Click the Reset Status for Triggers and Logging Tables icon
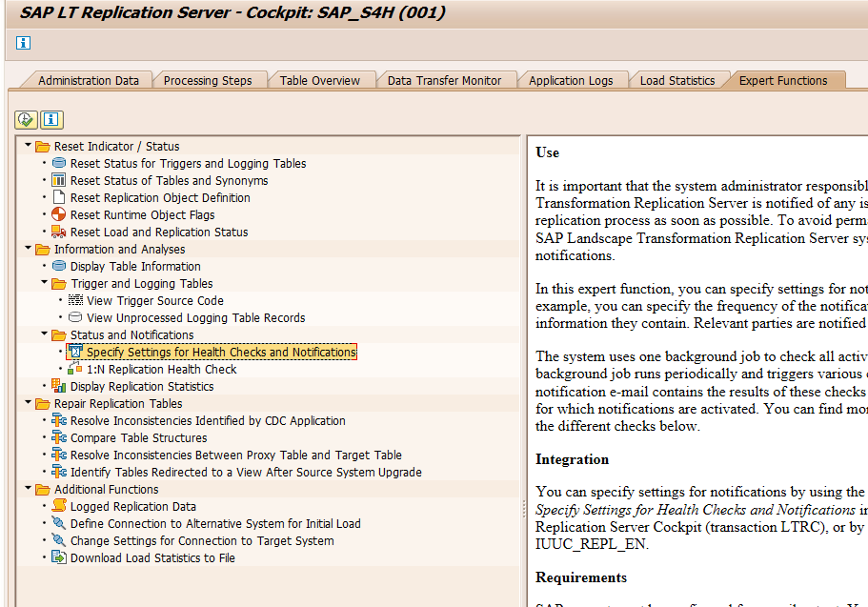Screen dimensions: 868x607 point(59,163)
